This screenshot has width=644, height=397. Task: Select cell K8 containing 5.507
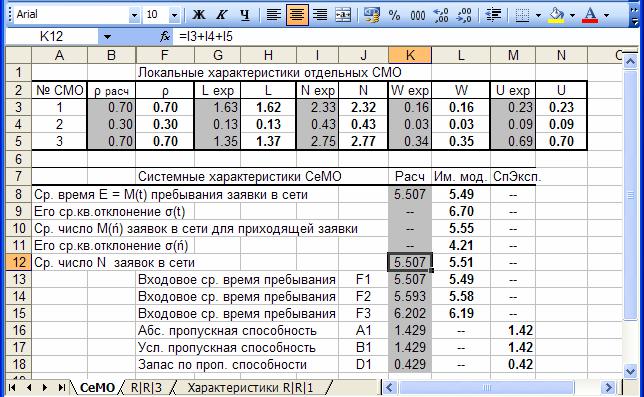coord(410,194)
